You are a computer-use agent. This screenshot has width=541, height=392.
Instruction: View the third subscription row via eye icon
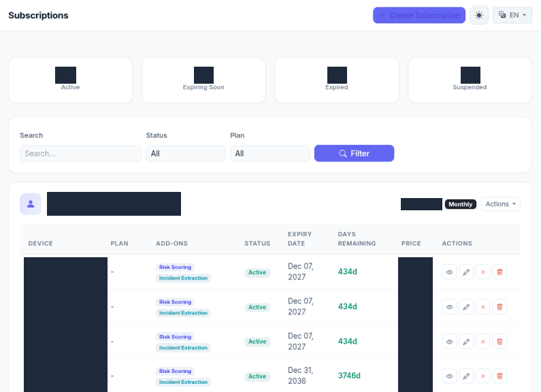tap(449, 342)
